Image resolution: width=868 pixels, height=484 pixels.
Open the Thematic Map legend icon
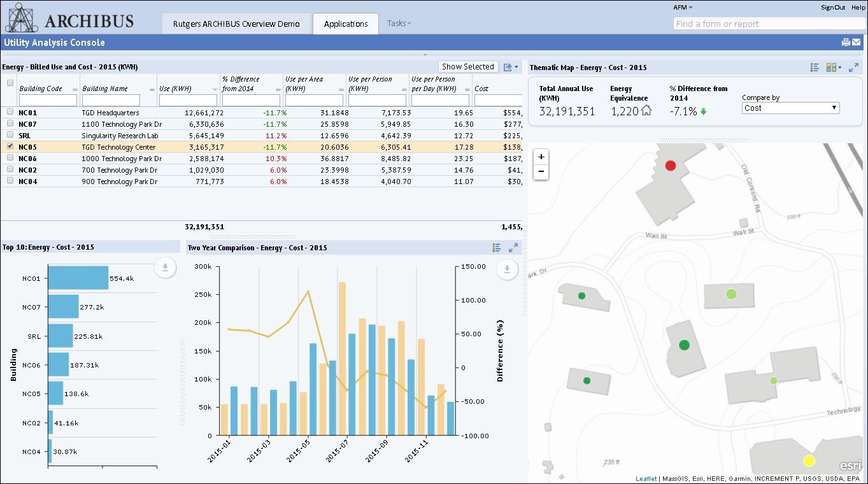815,68
